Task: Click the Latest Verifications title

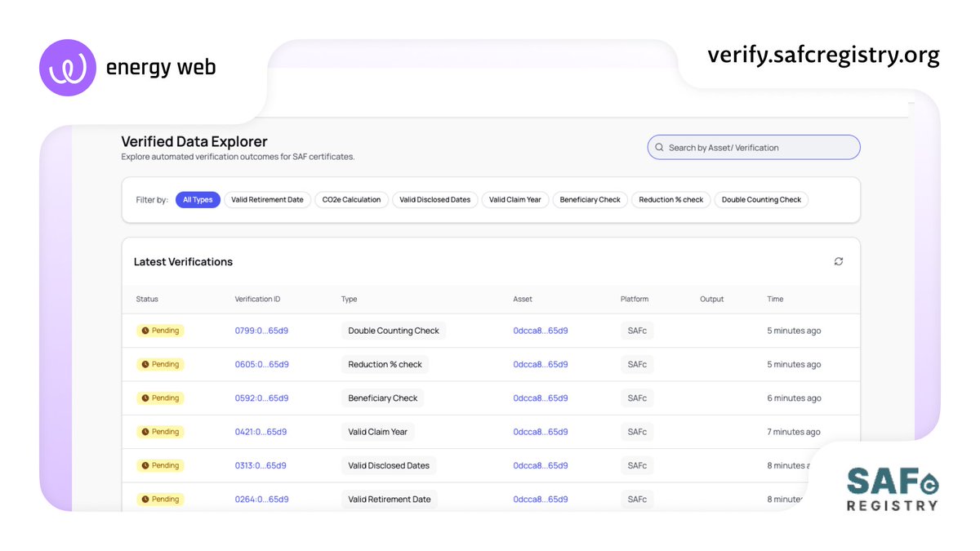Action: click(x=183, y=262)
